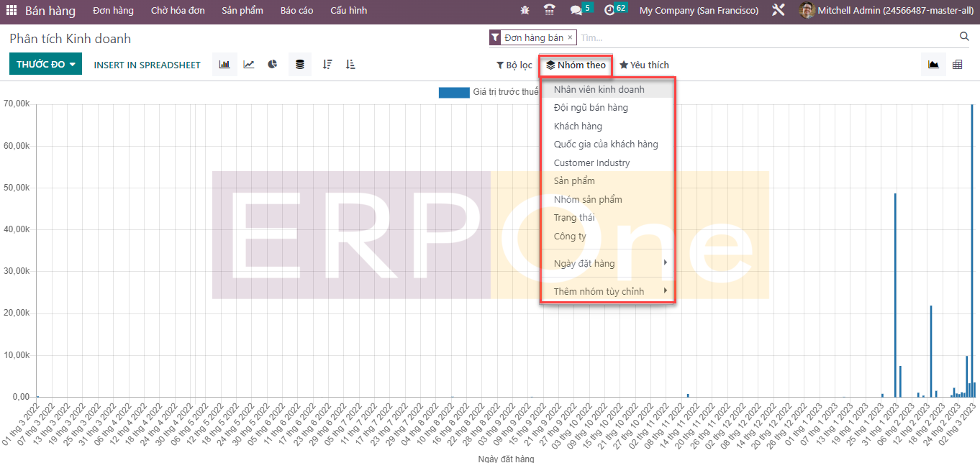The image size is (980, 463).
Task: Switch to the pie chart view
Action: tap(273, 65)
